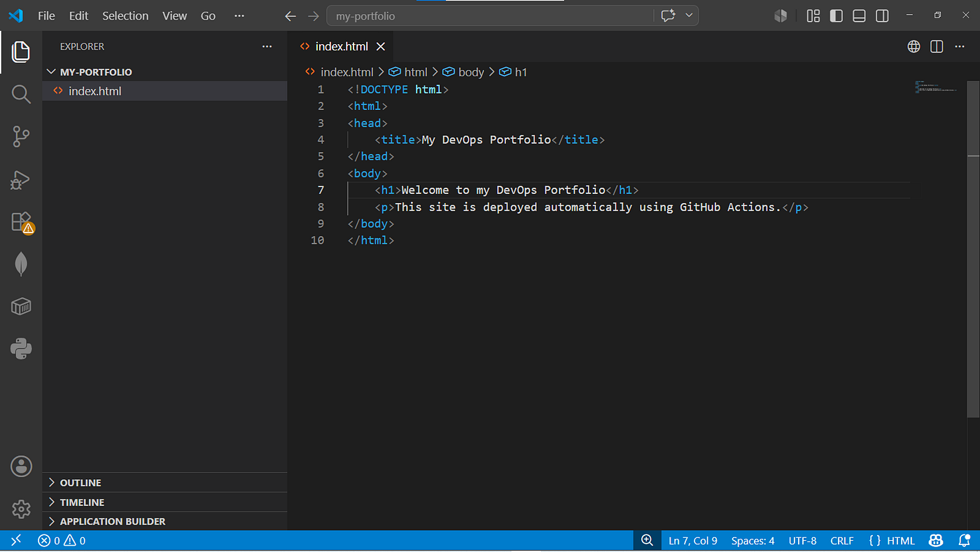Open the File menu

click(x=46, y=15)
